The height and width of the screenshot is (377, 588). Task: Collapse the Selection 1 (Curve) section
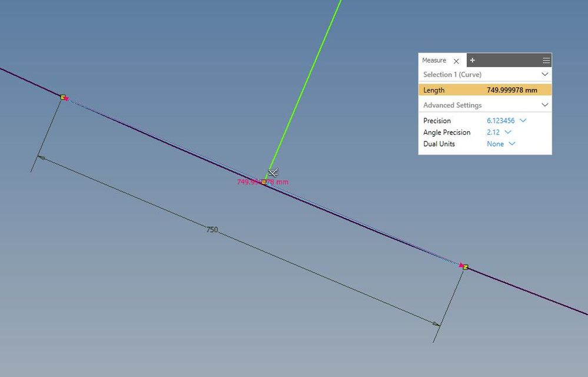pyautogui.click(x=544, y=74)
